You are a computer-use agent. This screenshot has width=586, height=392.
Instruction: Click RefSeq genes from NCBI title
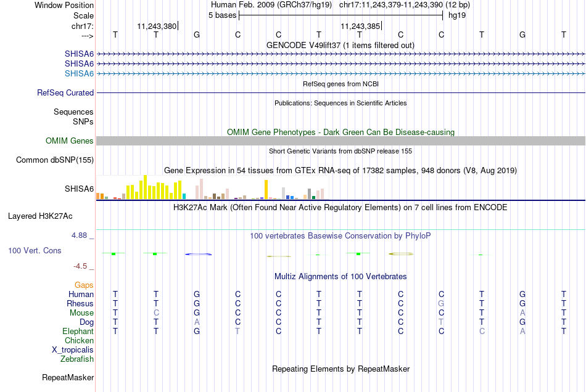(340, 84)
